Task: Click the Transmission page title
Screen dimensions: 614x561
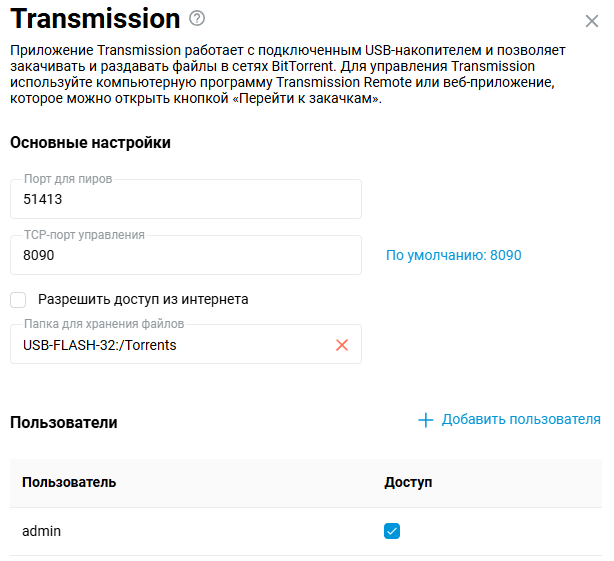Action: coord(95,19)
